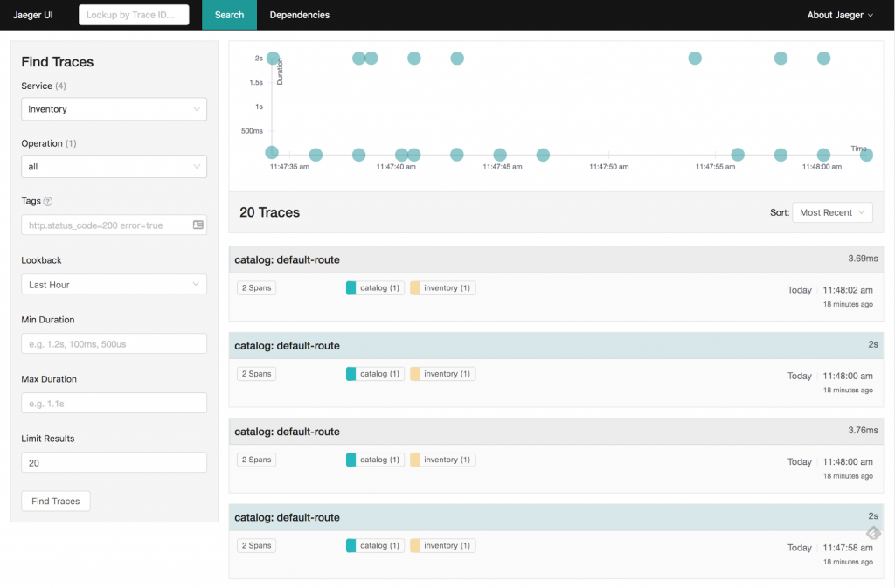
Task: Select the Search tab in the navbar
Action: click(x=229, y=15)
